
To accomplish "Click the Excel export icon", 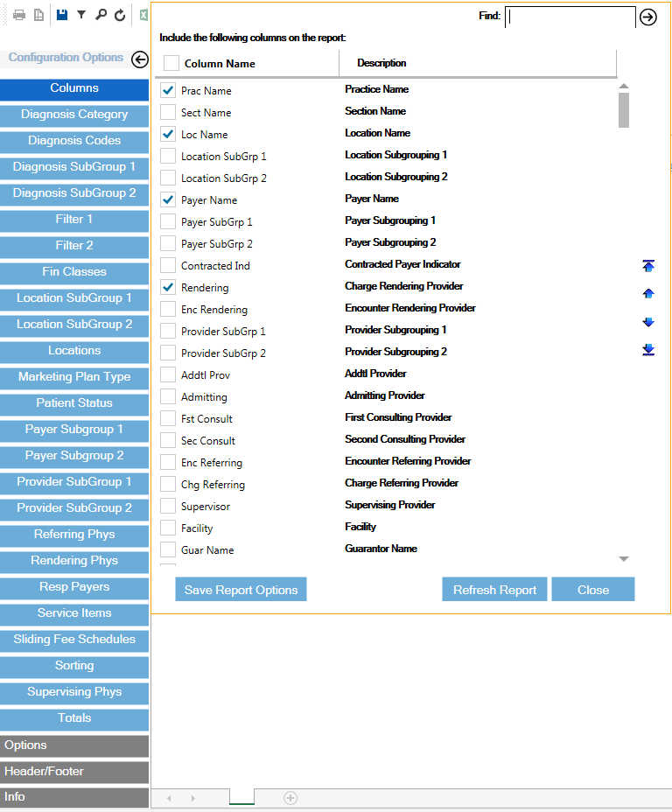I will click(143, 15).
